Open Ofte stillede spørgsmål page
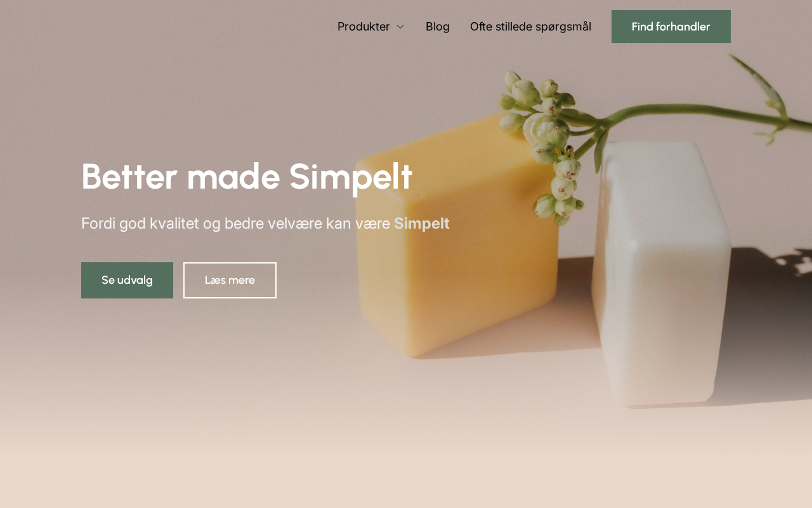Viewport: 812px width, 508px height. click(530, 27)
